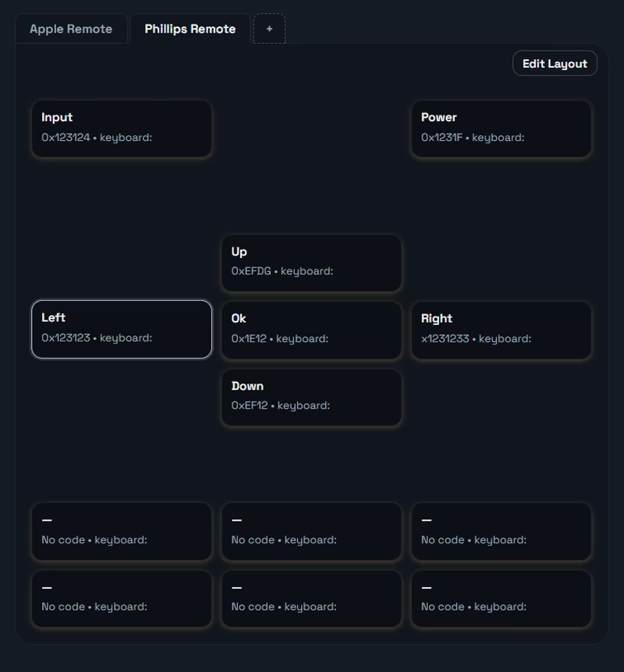Select the Down button card

tap(311, 398)
